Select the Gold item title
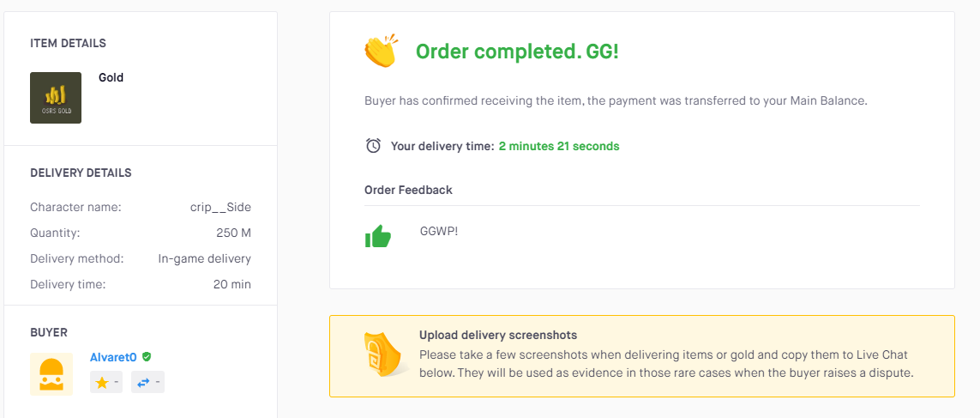 tap(111, 77)
